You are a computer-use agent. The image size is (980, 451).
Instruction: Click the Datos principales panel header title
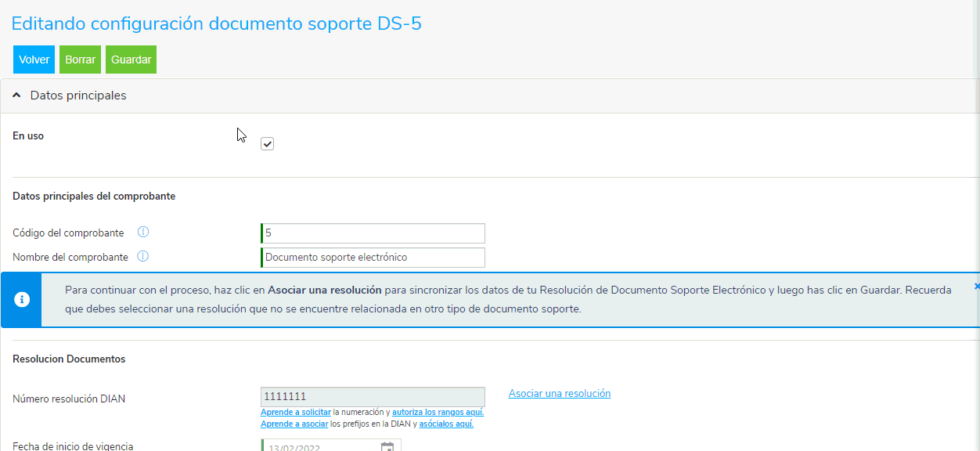click(78, 96)
